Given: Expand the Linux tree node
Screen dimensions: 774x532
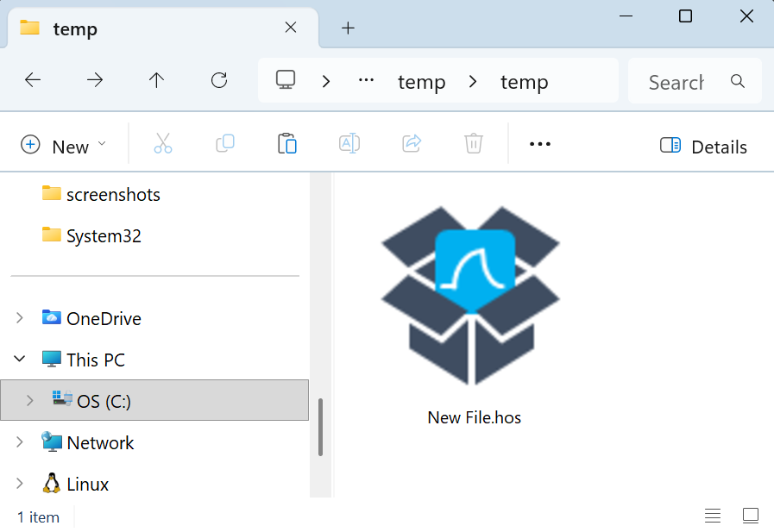Looking at the screenshot, I should (x=20, y=483).
